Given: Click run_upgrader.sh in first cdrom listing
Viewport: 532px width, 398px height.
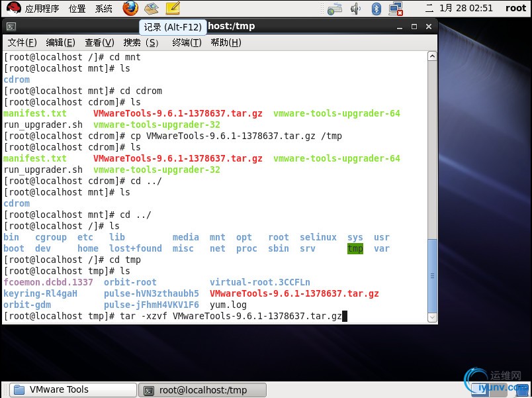Looking at the screenshot, I should 43,124.
